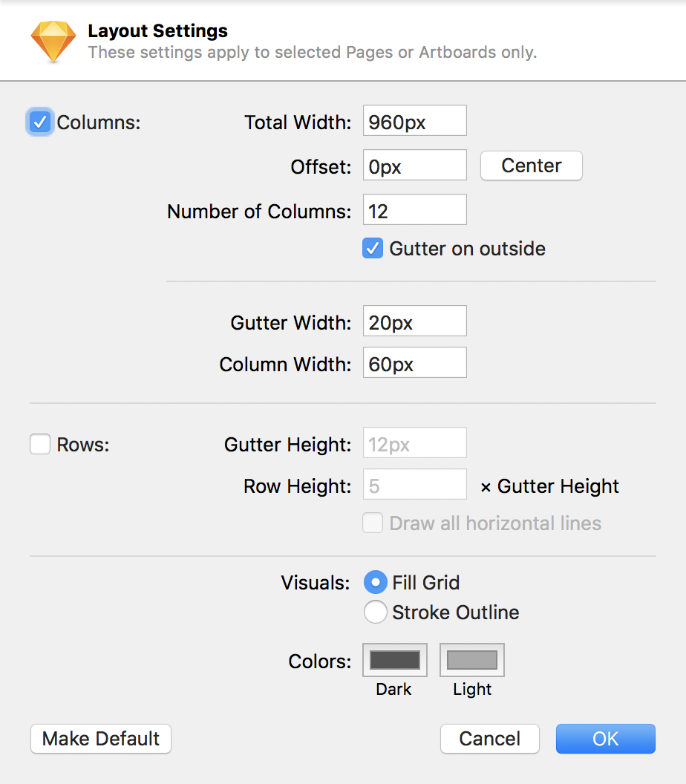
Task: Select the Column Width input box
Action: click(415, 364)
